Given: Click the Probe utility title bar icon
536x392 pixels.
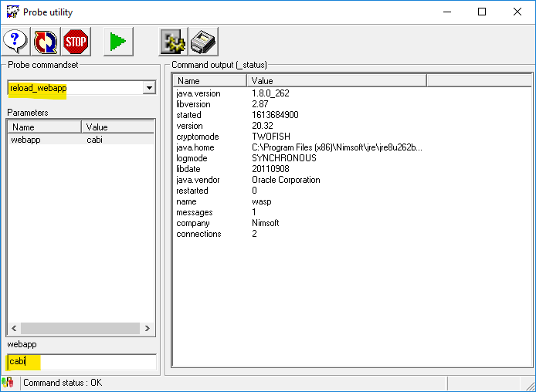Looking at the screenshot, I should pyautogui.click(x=12, y=12).
